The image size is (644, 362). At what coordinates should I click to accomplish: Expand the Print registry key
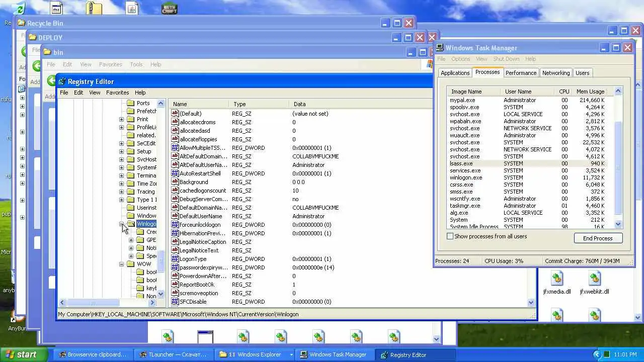coord(122,119)
